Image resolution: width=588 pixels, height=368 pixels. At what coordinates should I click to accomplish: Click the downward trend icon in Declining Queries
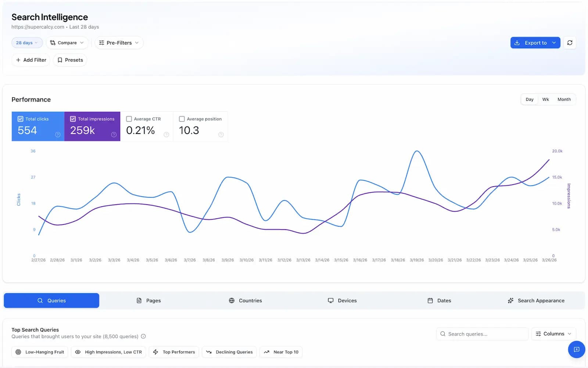209,352
